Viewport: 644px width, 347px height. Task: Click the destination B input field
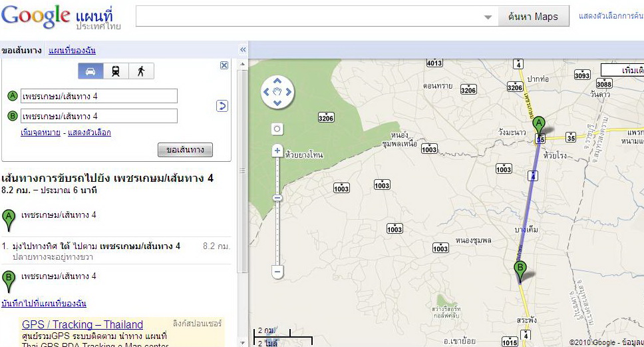pyautogui.click(x=99, y=117)
